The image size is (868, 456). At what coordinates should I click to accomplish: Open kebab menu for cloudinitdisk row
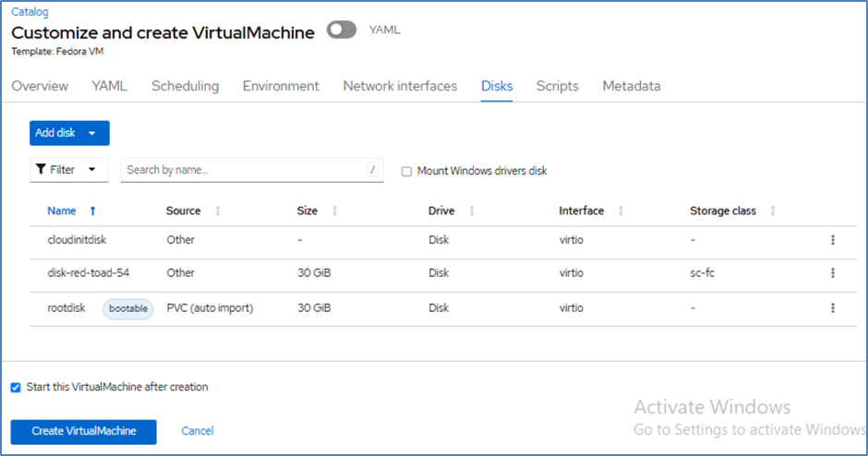click(x=832, y=240)
